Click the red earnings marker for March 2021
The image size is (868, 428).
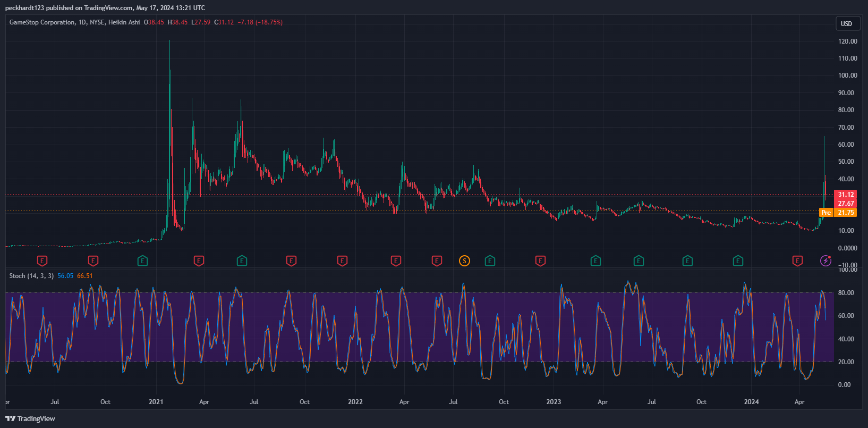click(x=199, y=261)
